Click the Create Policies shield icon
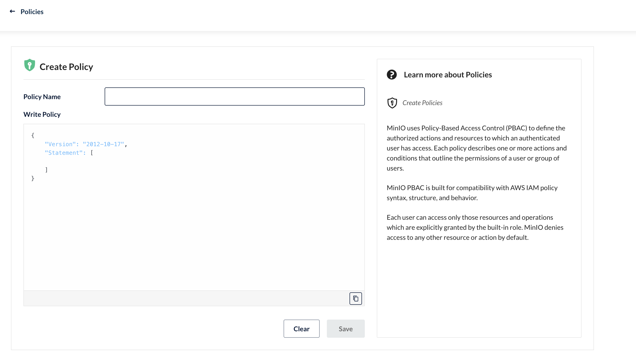Image resolution: width=636 pixels, height=364 pixels. [x=392, y=103]
